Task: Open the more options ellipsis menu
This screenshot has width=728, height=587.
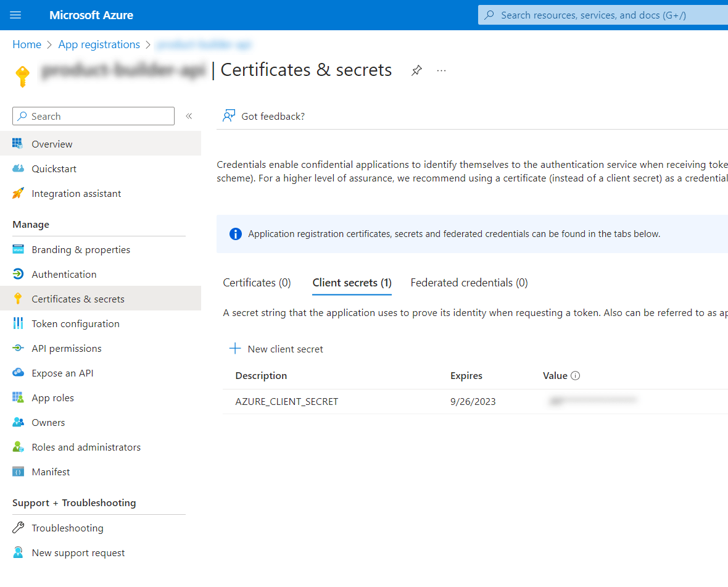Action: click(x=441, y=70)
